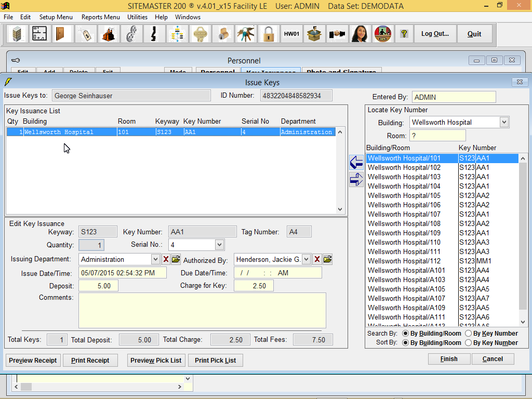Click the bunch of keys icon
This screenshot has width=532, height=399.
pyautogui.click(x=245, y=34)
